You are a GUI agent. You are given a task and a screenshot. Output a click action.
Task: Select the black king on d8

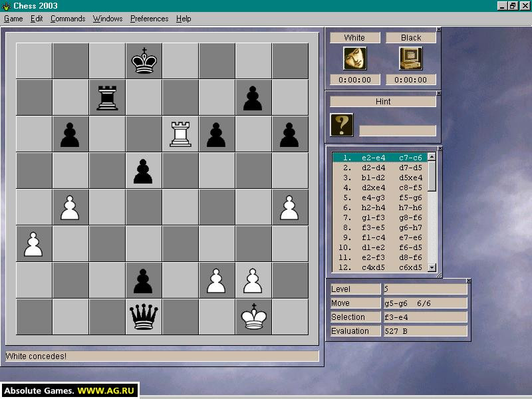coord(144,61)
